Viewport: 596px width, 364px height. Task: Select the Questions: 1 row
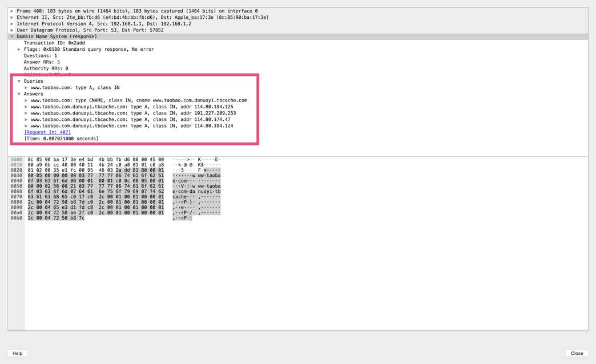point(41,56)
